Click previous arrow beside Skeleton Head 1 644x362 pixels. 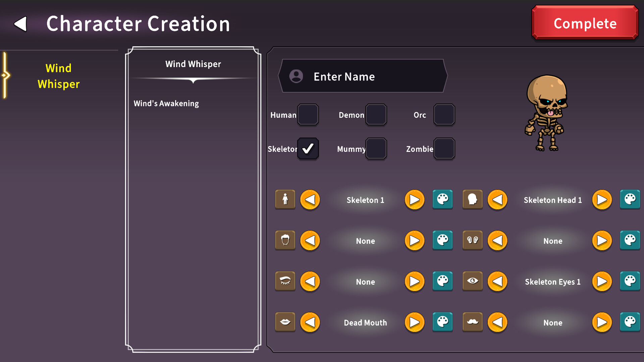coord(497,199)
